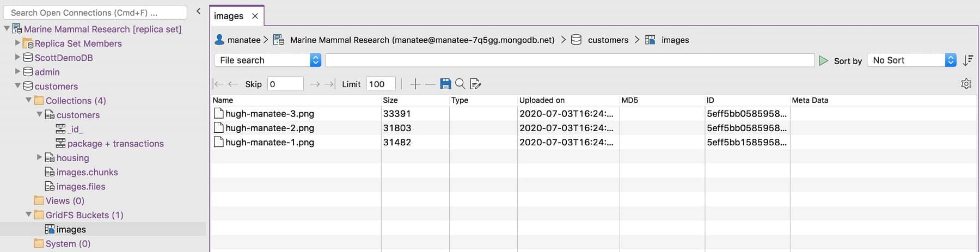This screenshot has width=980, height=252.
Task: Click the minus icon to remove file
Action: (x=430, y=84)
